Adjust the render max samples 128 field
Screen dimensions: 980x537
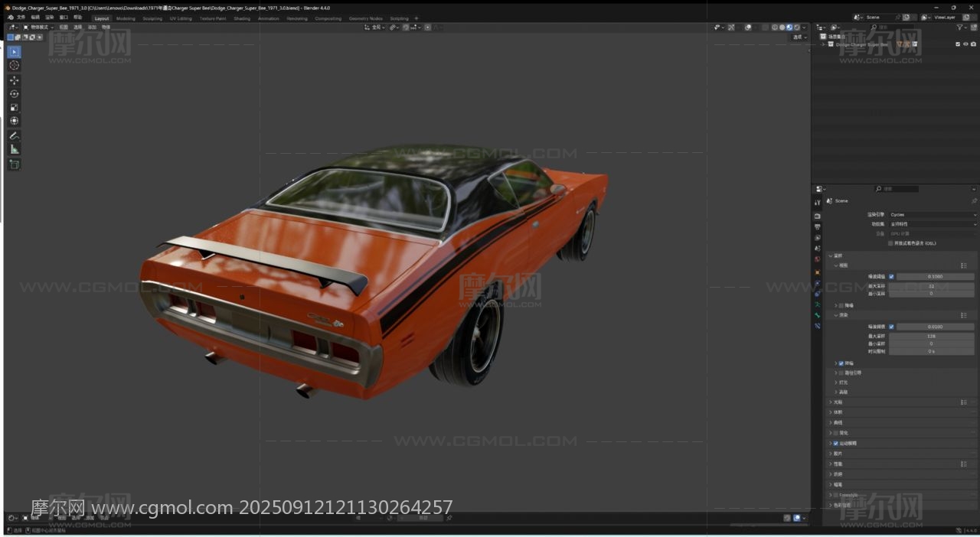[x=932, y=336]
